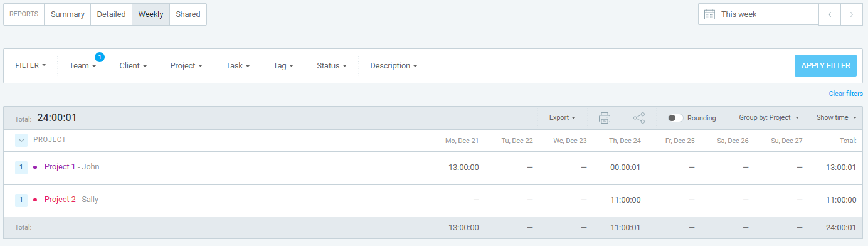868x246 pixels.
Task: Open the calendar icon date picker
Action: click(710, 14)
